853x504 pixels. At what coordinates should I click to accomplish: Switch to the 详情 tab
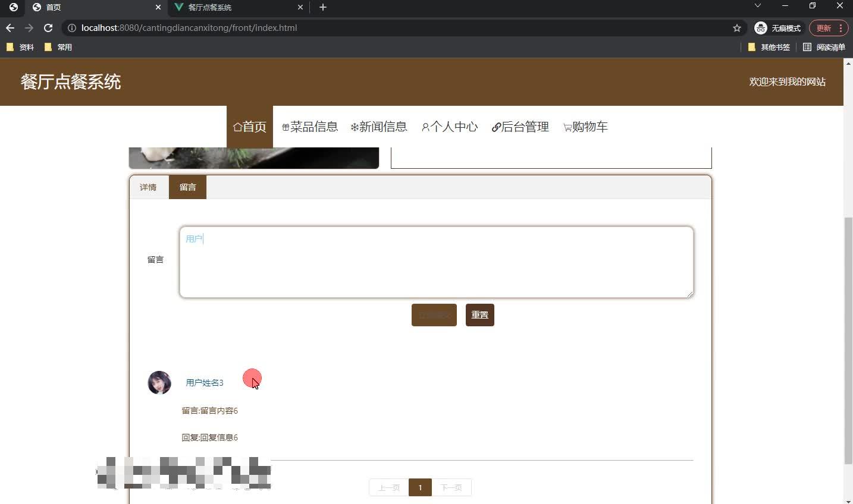148,187
